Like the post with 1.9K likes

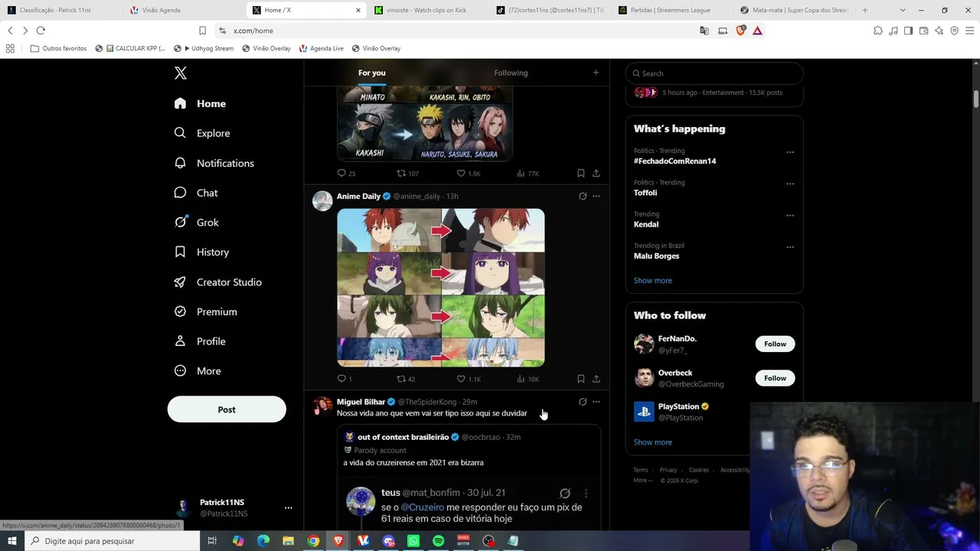(469, 174)
